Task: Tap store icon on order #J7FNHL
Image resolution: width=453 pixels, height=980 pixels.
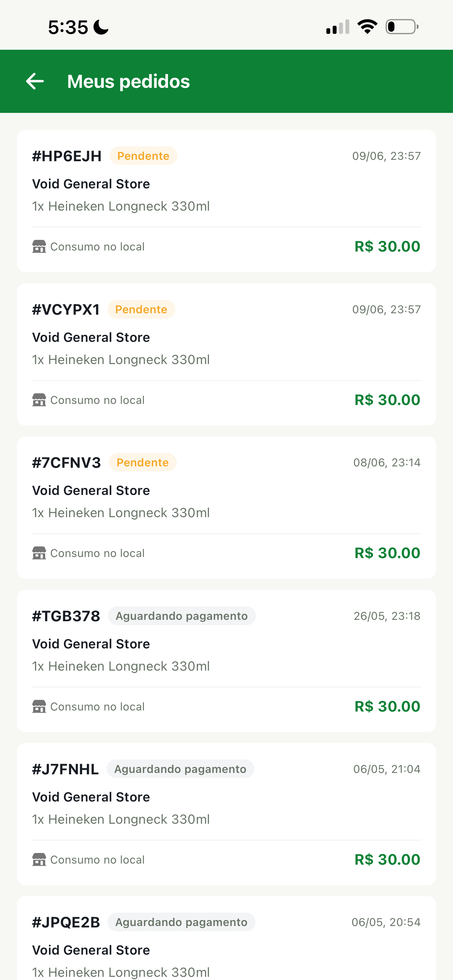Action: [39, 860]
